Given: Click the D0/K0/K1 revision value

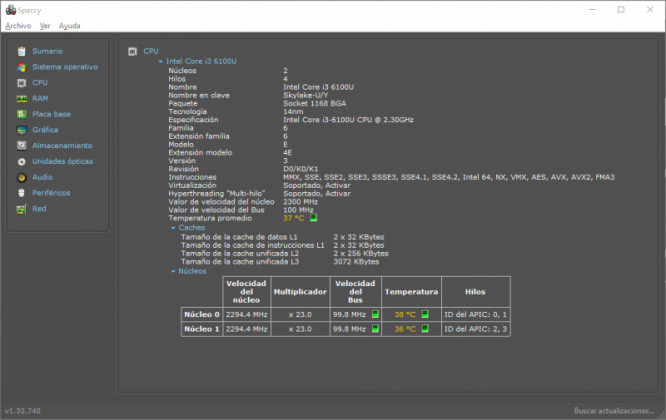Looking at the screenshot, I should pos(300,169).
